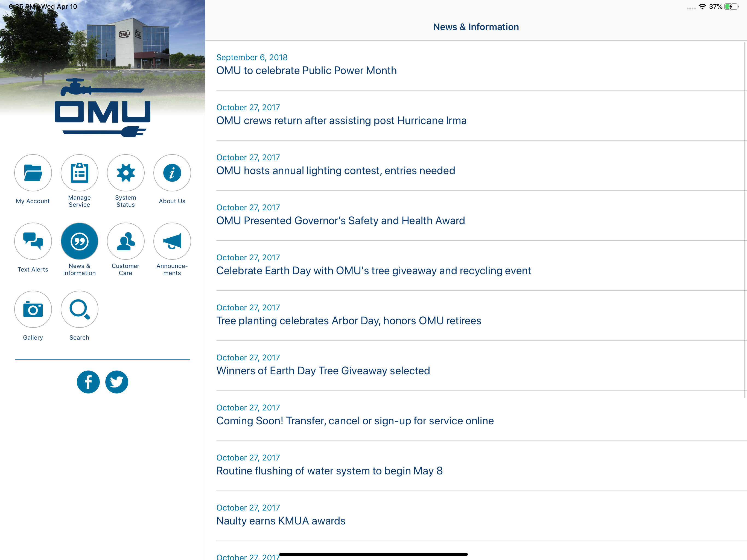Viewport: 747px width, 560px height.
Task: Tap the battery status icon
Action: tap(731, 6)
